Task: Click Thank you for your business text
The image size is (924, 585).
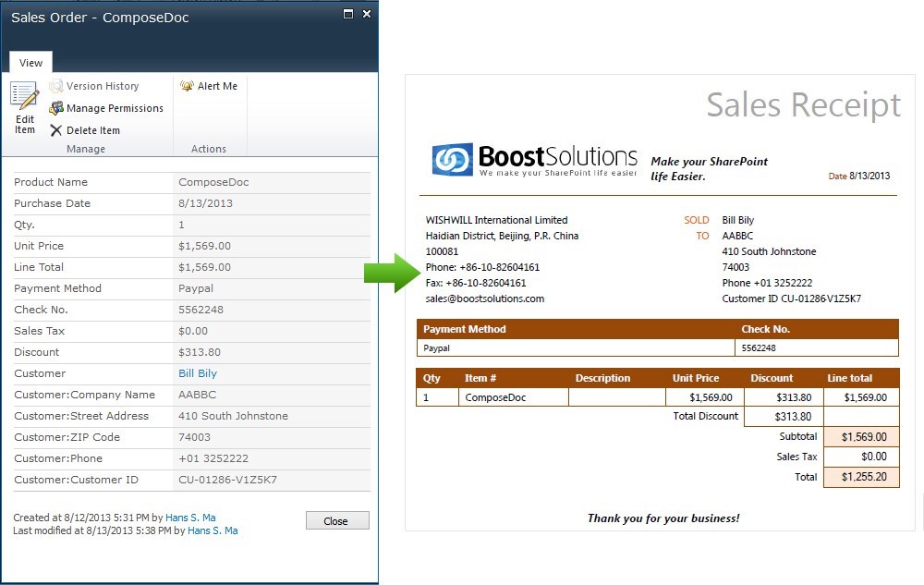Action: pos(663,518)
